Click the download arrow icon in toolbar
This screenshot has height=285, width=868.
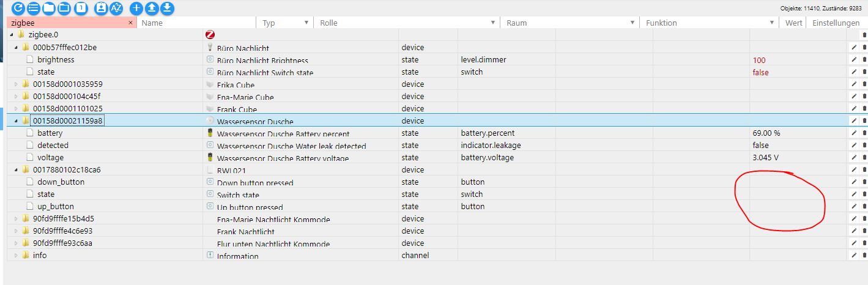[x=167, y=8]
